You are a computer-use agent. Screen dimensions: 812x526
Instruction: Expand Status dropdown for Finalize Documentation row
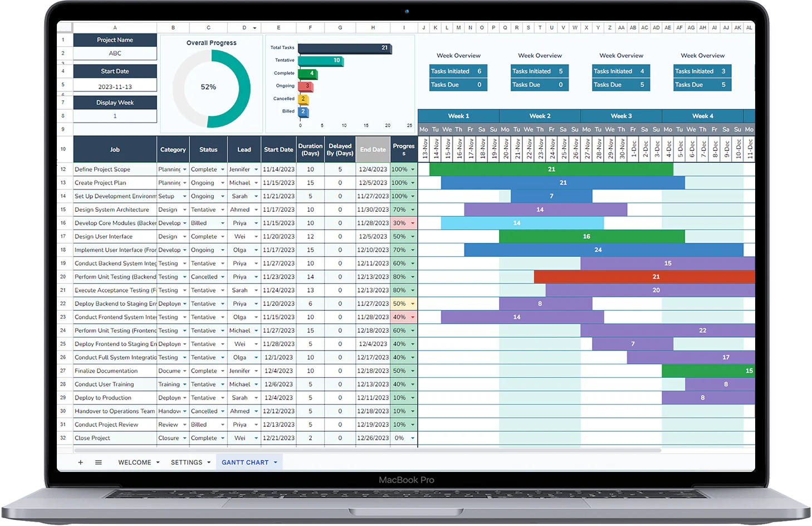[x=223, y=371]
